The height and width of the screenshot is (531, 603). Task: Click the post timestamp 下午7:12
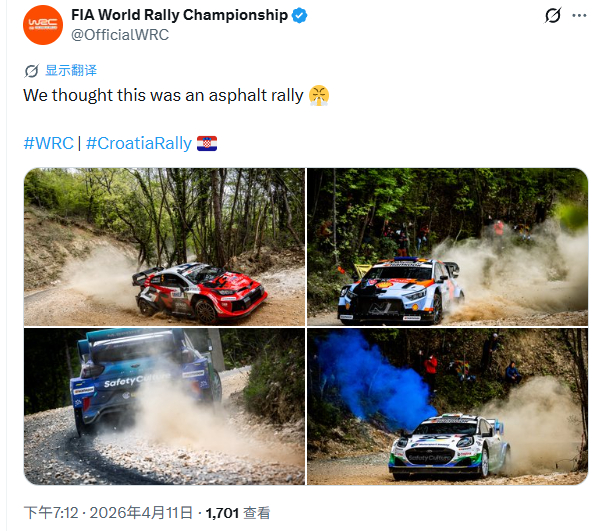(51, 513)
